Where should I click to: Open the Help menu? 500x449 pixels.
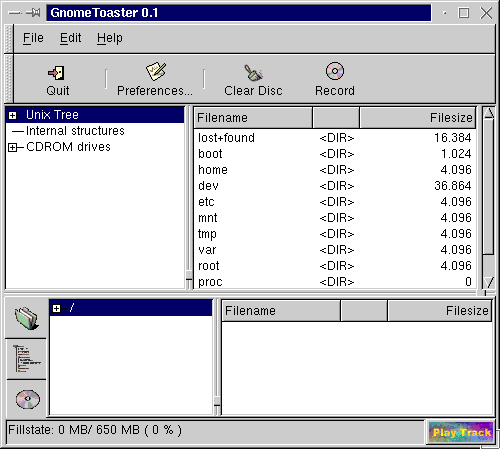pos(110,38)
